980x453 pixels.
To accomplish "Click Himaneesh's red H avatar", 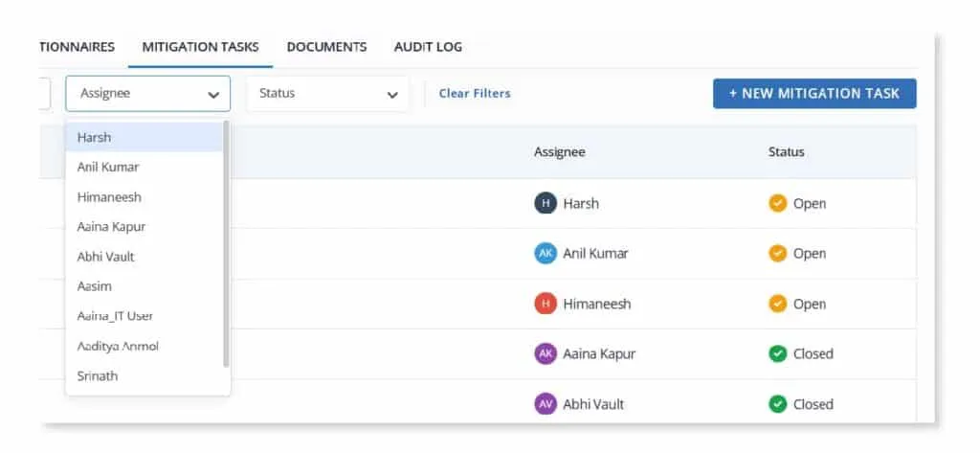I will pyautogui.click(x=545, y=304).
